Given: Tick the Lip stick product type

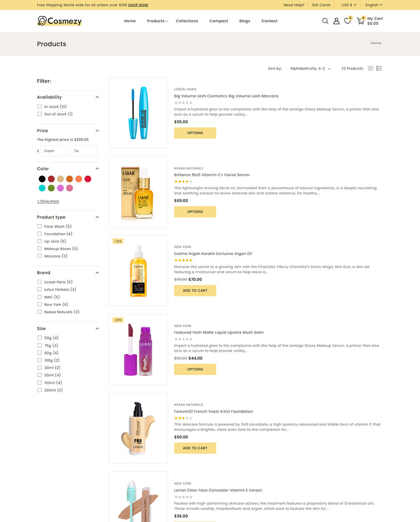Looking at the screenshot, I should click(40, 241).
